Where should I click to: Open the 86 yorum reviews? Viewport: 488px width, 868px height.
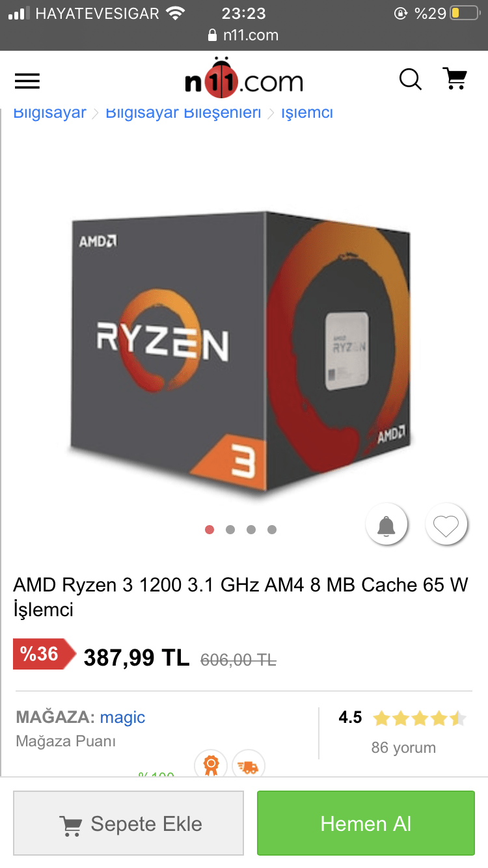point(403,748)
